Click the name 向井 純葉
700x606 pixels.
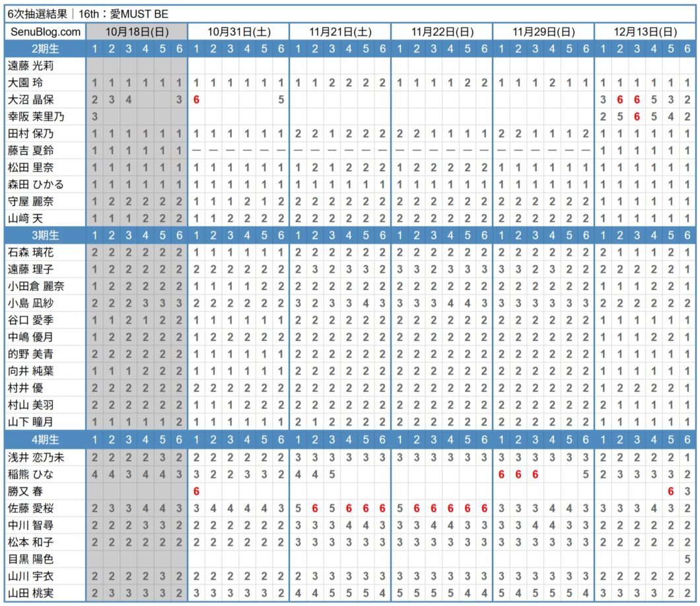(31, 372)
